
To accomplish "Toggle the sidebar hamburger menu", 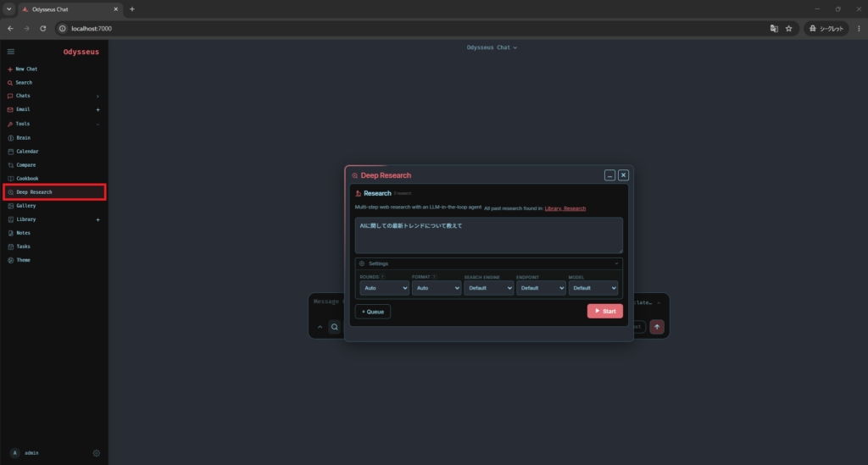I will (x=10, y=52).
